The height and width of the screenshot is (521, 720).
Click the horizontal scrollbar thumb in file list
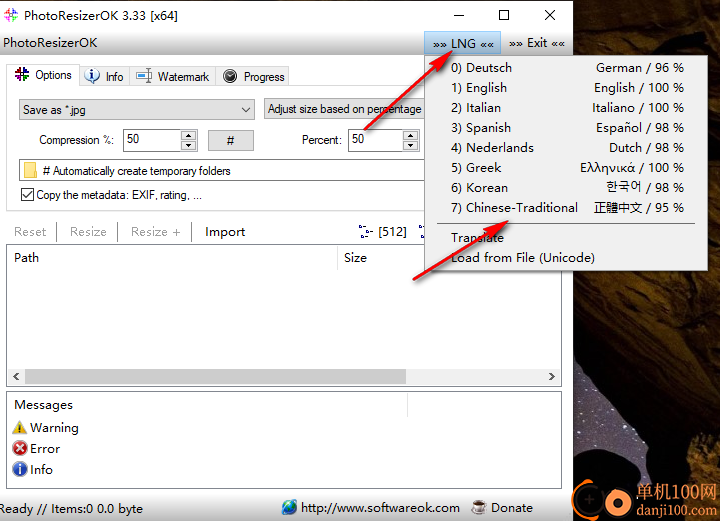215,376
